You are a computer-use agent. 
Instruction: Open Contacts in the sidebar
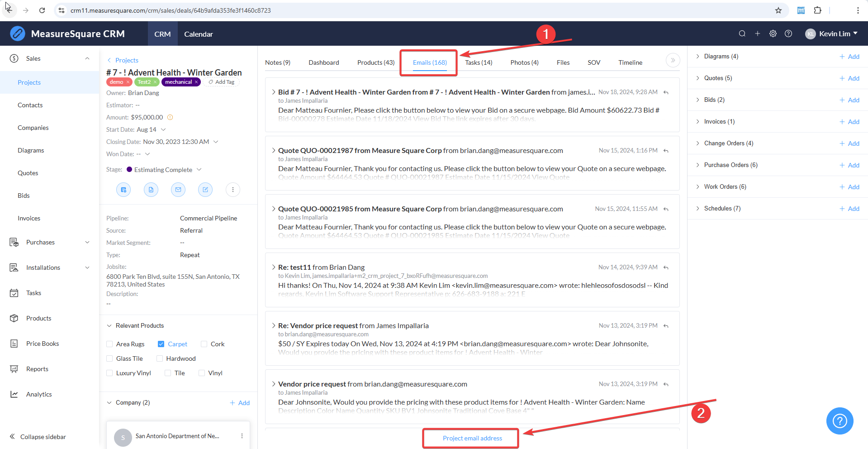pos(30,105)
